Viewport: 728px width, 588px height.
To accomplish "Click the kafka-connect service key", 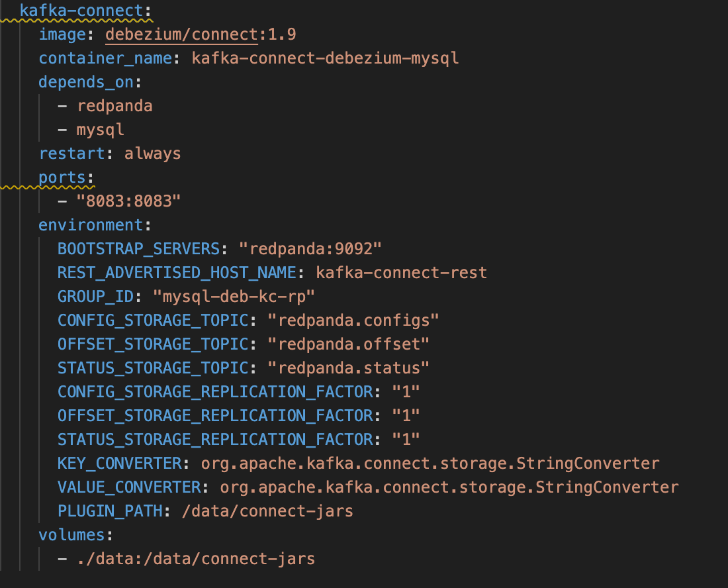I will point(81,10).
